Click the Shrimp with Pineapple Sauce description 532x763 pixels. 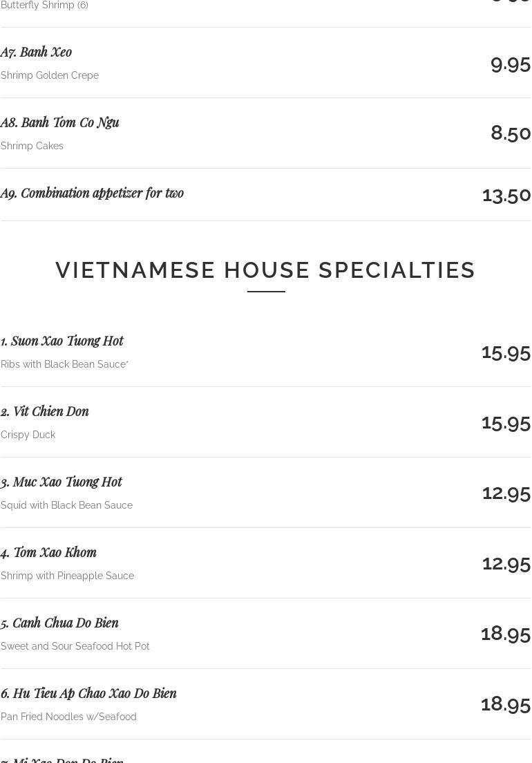pyautogui.click(x=67, y=576)
